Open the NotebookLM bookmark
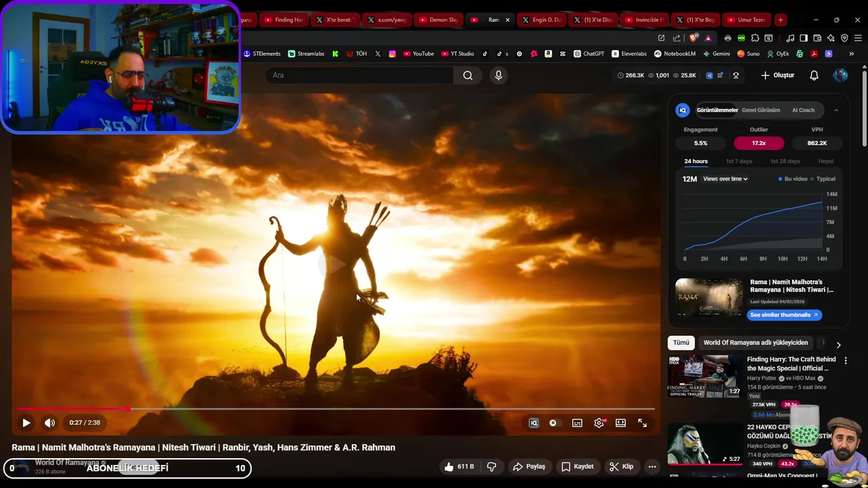The width and height of the screenshot is (868, 488). (675, 54)
